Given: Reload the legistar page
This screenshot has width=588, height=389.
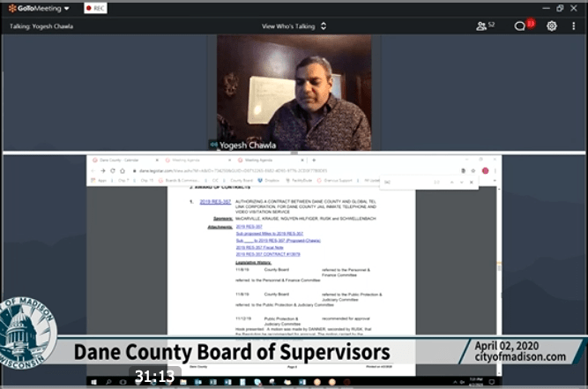Looking at the screenshot, I should click(113, 170).
